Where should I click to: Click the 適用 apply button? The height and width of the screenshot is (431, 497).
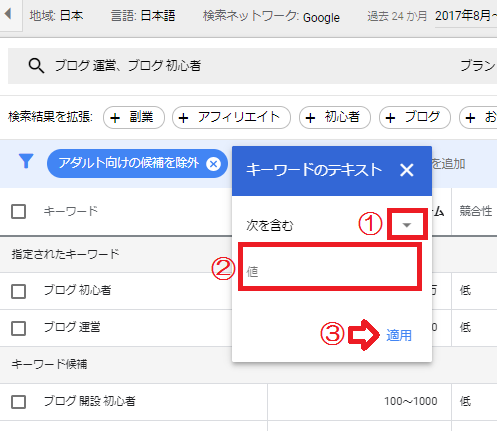click(399, 335)
